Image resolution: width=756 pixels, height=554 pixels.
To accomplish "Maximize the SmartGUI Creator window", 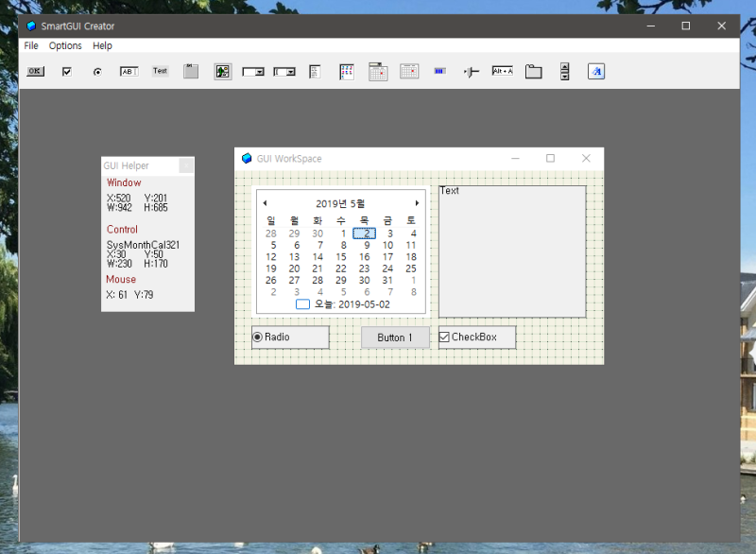I will pos(686,26).
